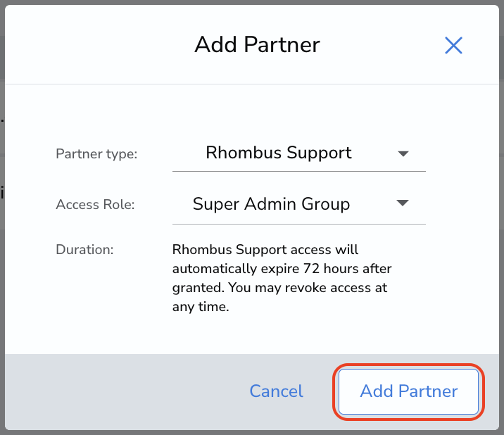Click the duration expiry description text
The width and height of the screenshot is (504, 435).
[282, 278]
